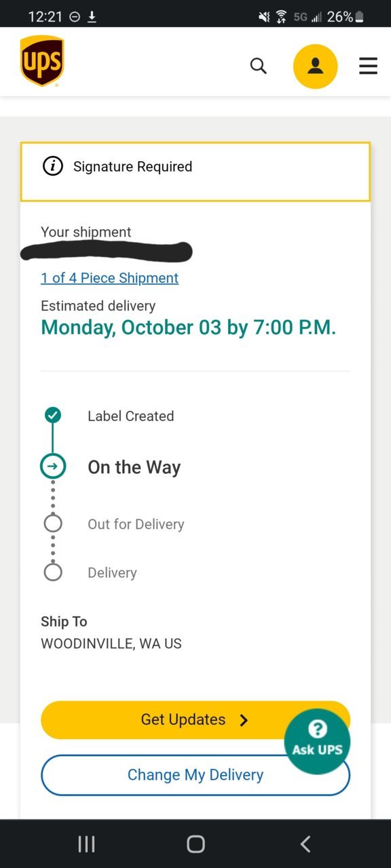Click the Signature Required info icon
391x868 pixels.
point(53,166)
